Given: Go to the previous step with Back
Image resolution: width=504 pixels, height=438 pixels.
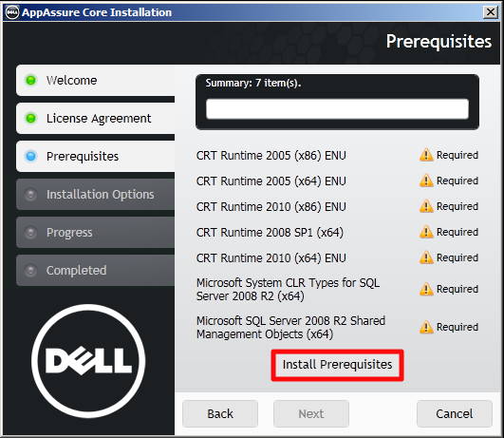Looking at the screenshot, I should [x=220, y=413].
